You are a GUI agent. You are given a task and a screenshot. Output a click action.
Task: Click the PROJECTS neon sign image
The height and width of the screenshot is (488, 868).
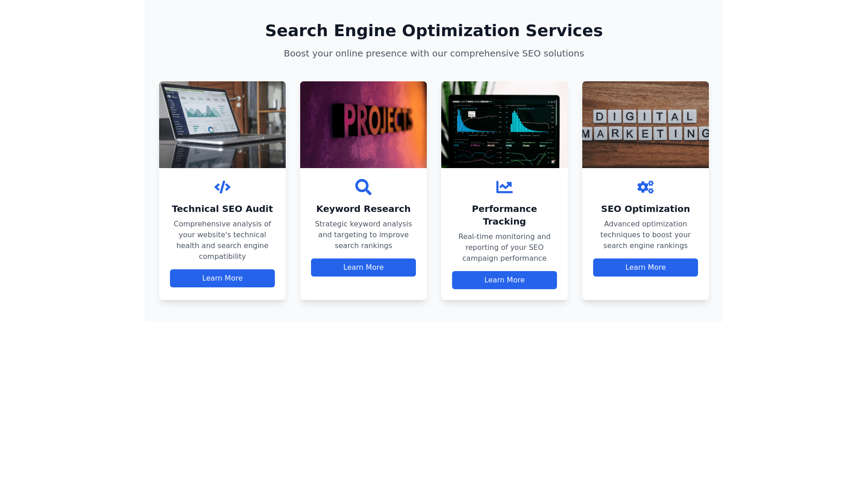coord(363,125)
